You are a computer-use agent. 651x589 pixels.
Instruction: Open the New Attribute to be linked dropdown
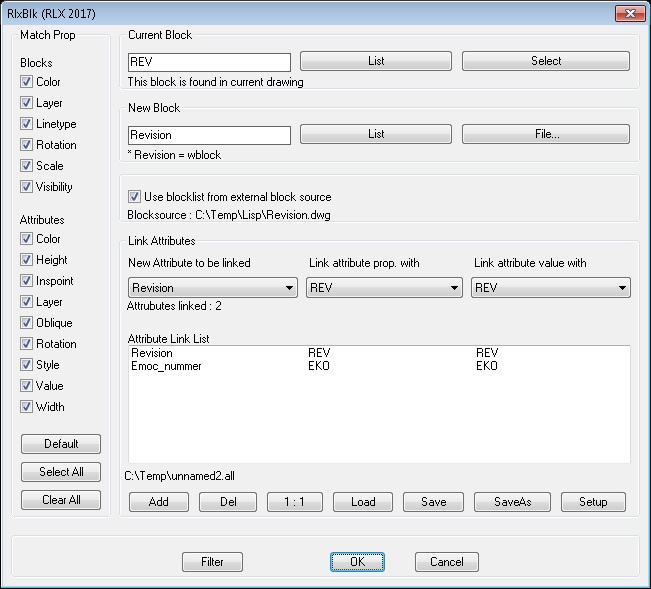tap(213, 288)
